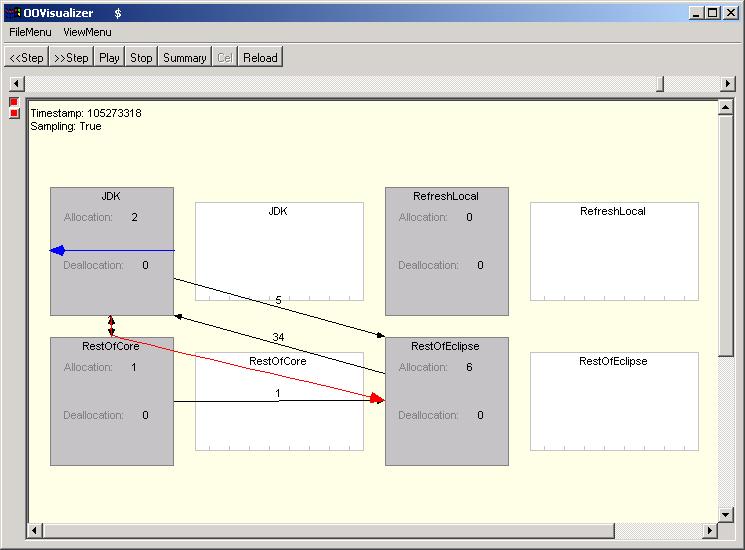Click the white RestOfCore chart panel
This screenshot has width=745, height=550.
click(279, 401)
